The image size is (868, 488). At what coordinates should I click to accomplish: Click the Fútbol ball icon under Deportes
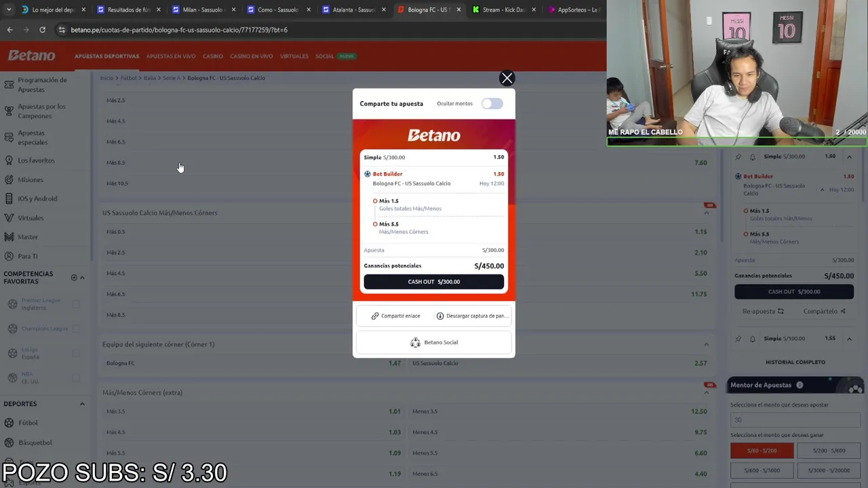[x=9, y=423]
